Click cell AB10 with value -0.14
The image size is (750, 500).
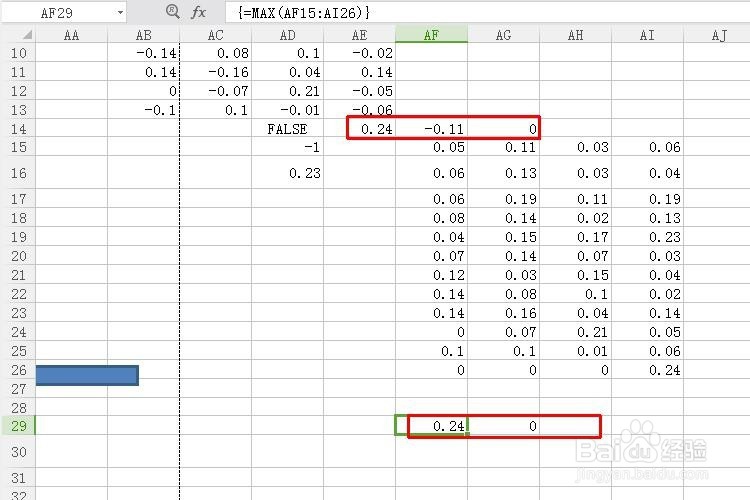tap(143, 53)
